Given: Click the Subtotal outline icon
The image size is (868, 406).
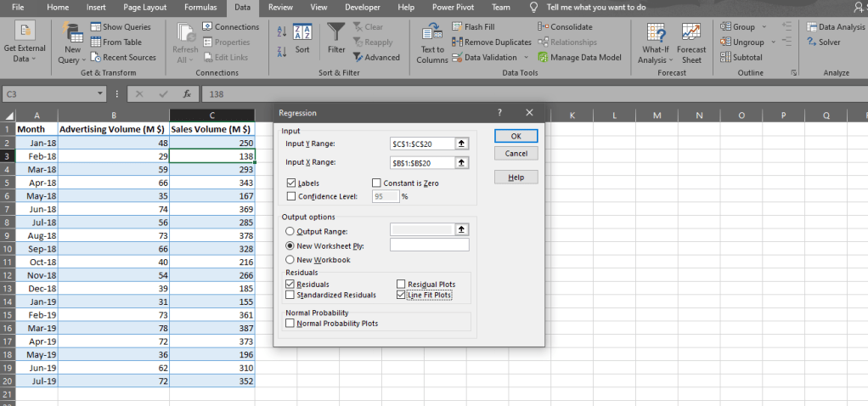Looking at the screenshot, I should pyautogui.click(x=724, y=57).
